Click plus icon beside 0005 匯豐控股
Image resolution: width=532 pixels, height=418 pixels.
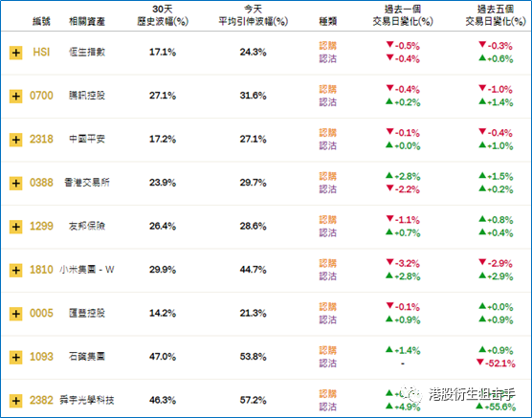point(15,314)
